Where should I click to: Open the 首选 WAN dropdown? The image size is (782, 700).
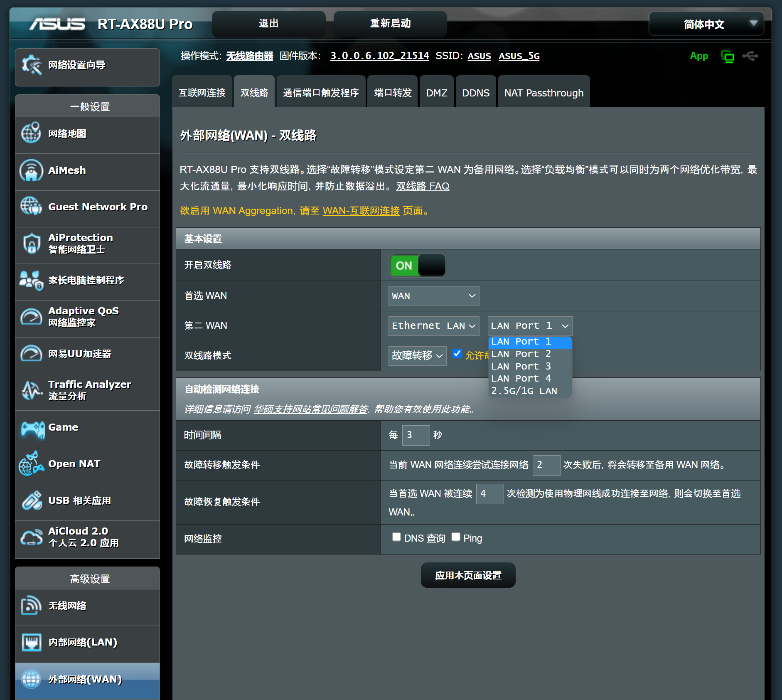point(434,296)
